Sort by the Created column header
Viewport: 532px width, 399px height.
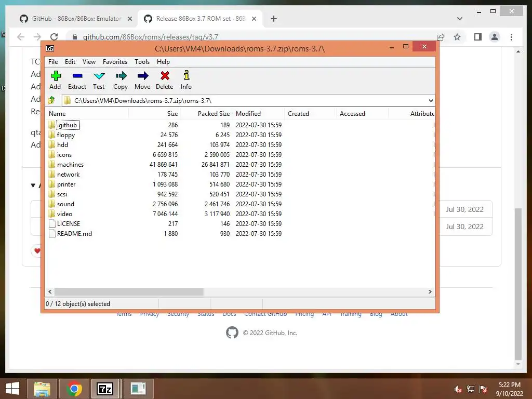coord(311,114)
